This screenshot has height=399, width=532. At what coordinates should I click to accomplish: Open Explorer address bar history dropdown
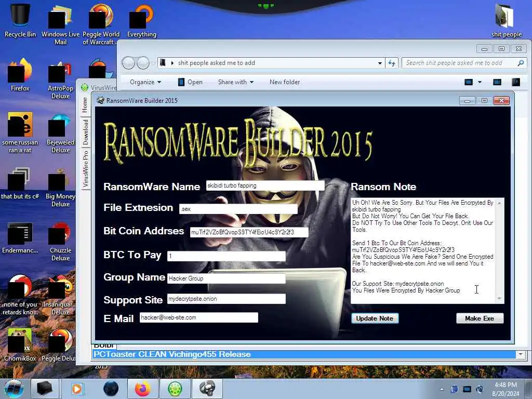pyautogui.click(x=380, y=63)
